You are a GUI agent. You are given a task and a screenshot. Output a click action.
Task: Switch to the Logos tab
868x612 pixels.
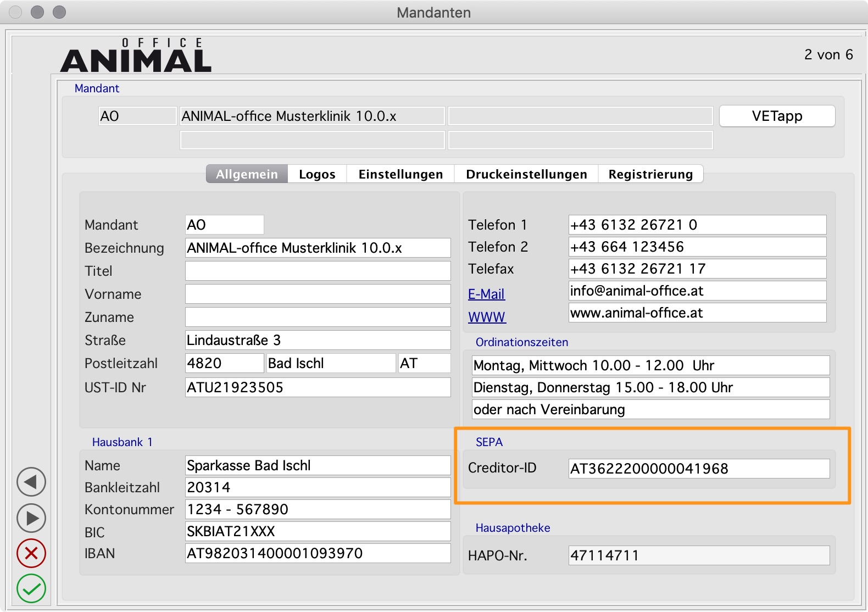coord(317,174)
